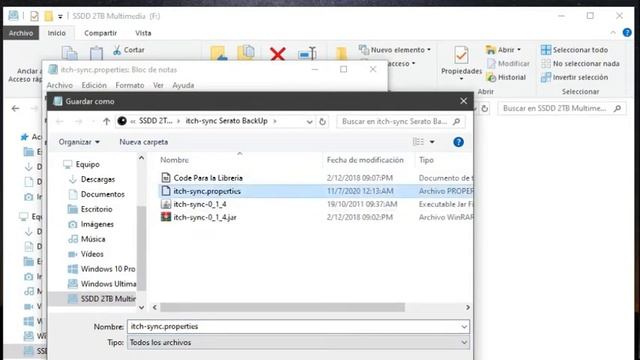Open the Notepad Formato menu
Image resolution: width=640 pixels, height=360 pixels.
pos(130,85)
